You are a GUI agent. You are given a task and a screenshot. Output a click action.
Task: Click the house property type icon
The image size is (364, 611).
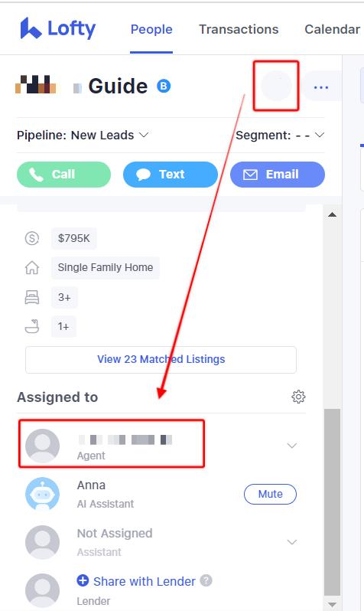(x=32, y=268)
